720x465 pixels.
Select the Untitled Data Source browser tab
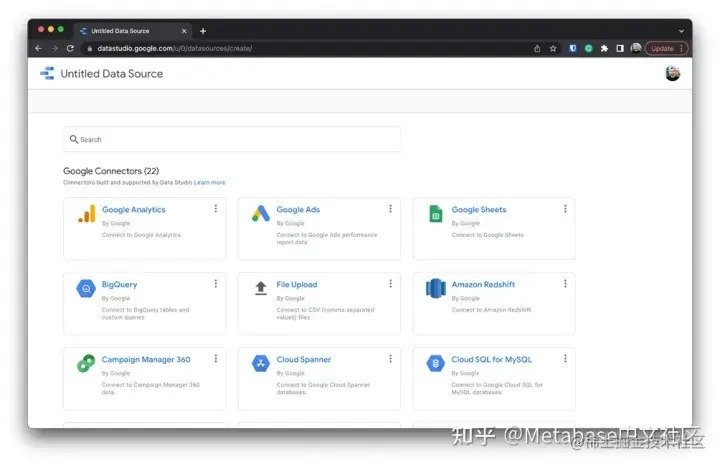click(133, 31)
